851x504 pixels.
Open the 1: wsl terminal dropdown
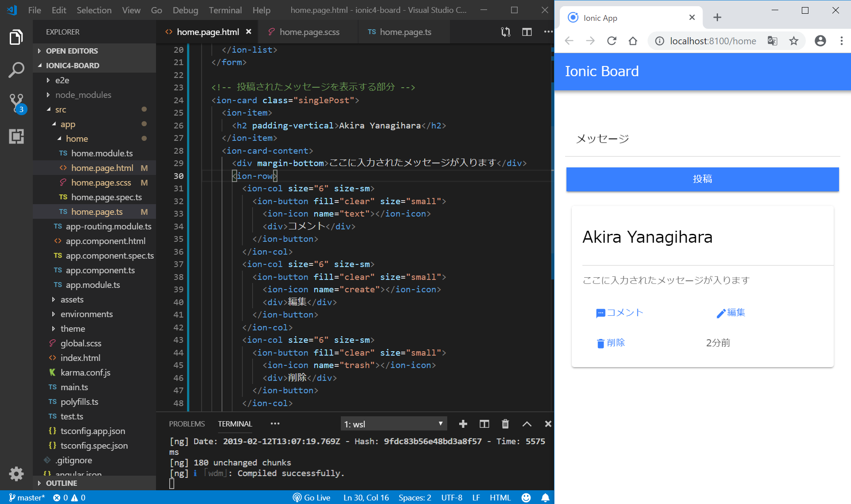(394, 424)
